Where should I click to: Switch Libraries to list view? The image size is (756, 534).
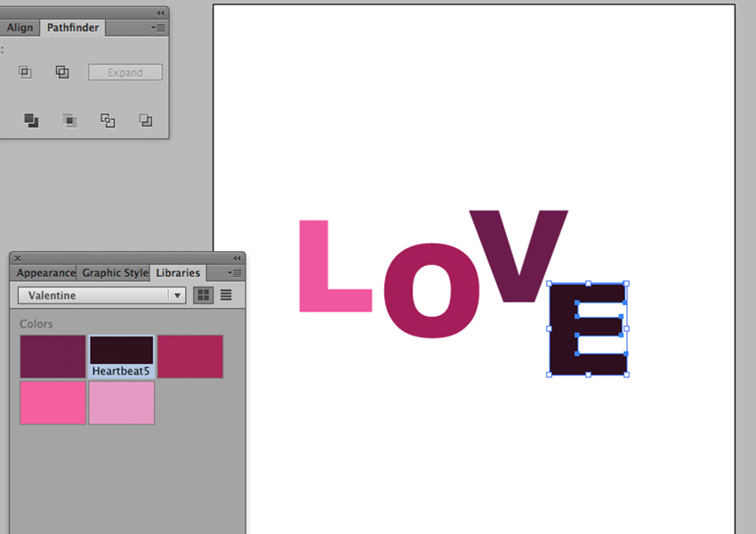226,295
